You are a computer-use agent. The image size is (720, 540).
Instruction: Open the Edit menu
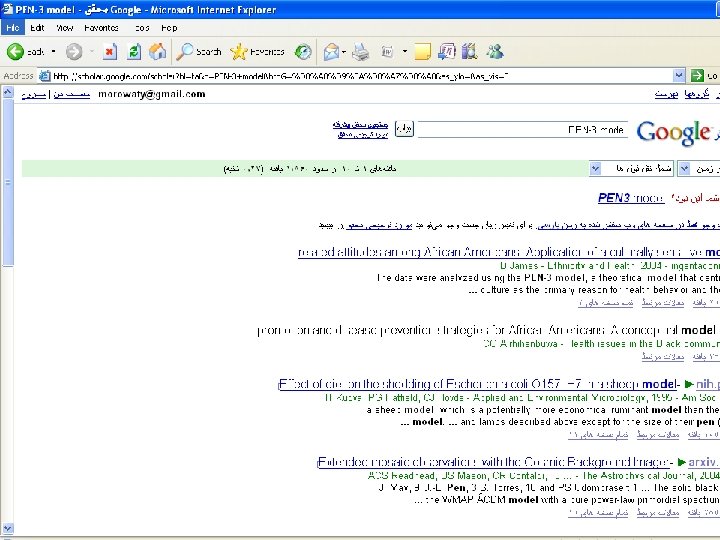[x=37, y=28]
